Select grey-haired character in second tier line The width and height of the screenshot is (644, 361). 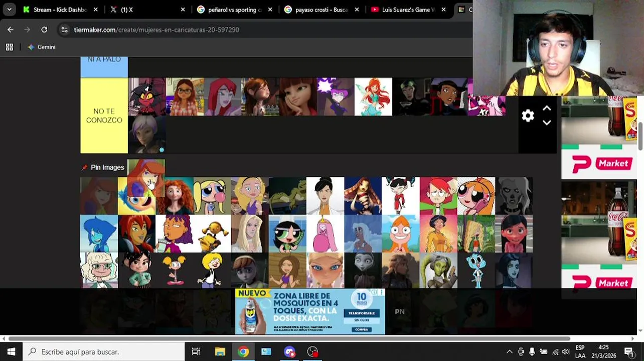pos(147,134)
